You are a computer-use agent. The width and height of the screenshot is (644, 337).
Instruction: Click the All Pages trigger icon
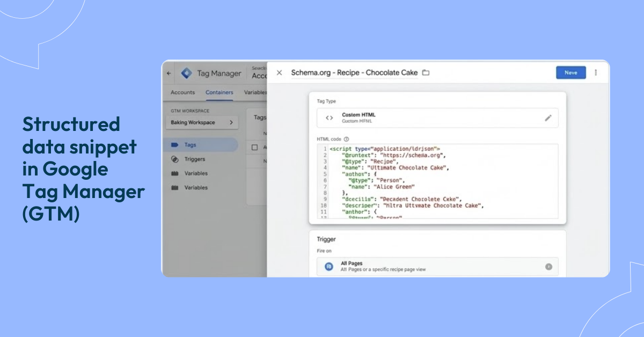pyautogui.click(x=329, y=266)
